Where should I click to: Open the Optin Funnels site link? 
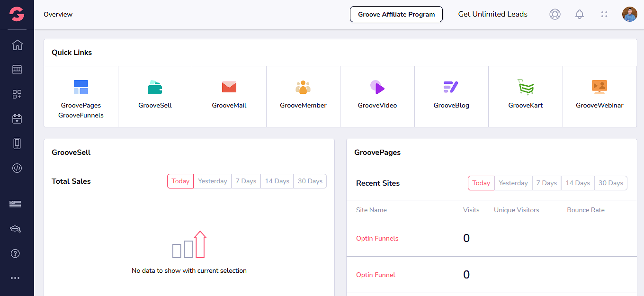(377, 238)
